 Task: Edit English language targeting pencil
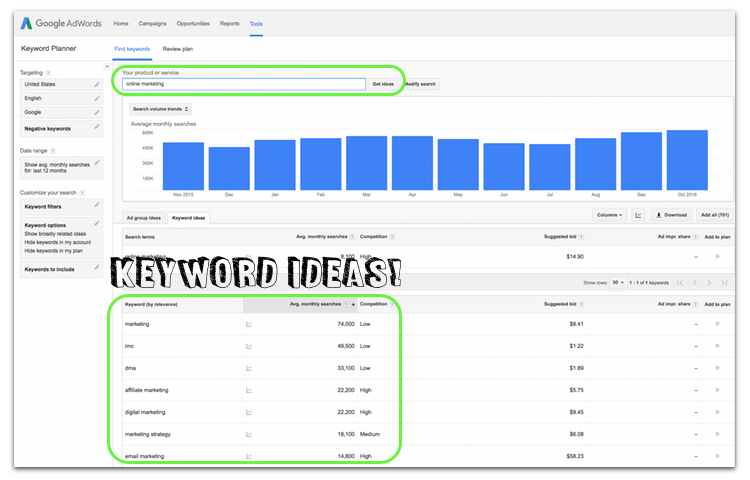pyautogui.click(x=97, y=98)
